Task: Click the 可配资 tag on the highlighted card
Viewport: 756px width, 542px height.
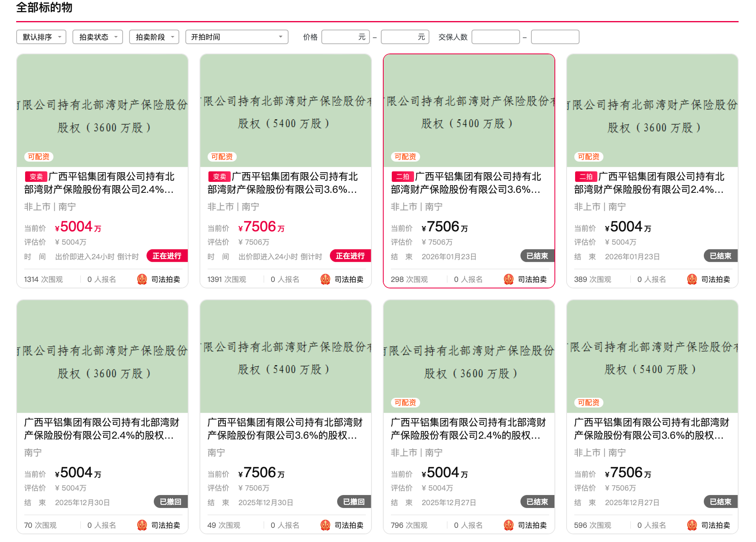Action: click(405, 157)
